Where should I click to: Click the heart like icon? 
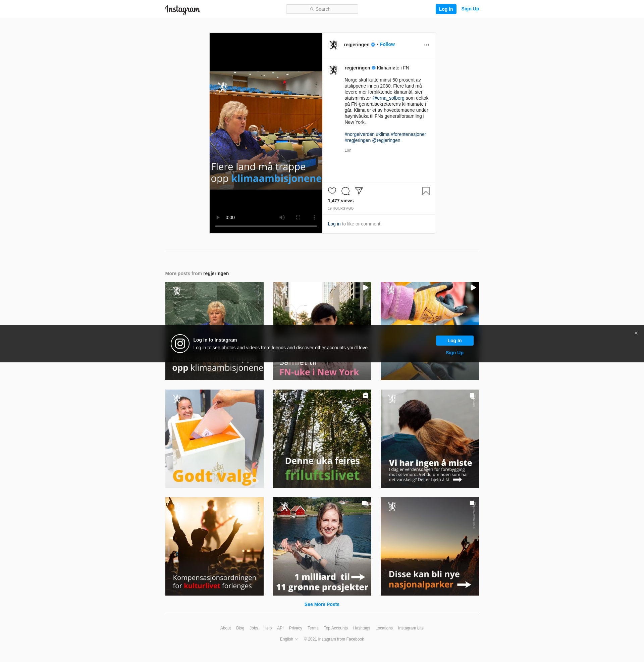point(332,191)
